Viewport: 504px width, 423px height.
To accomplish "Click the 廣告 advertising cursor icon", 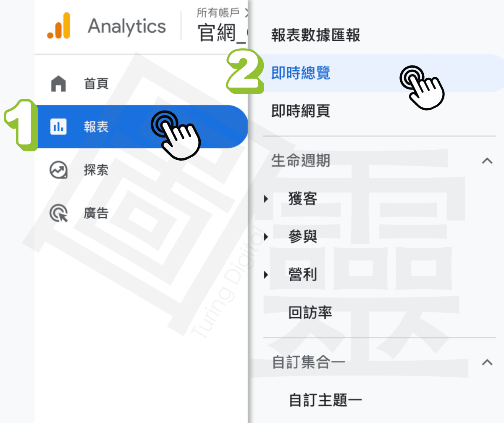I will (x=58, y=213).
